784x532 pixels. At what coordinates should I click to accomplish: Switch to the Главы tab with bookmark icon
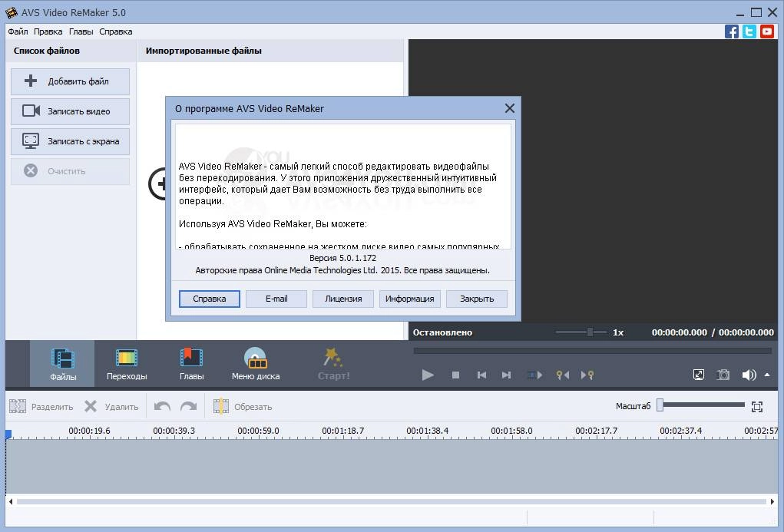(191, 364)
